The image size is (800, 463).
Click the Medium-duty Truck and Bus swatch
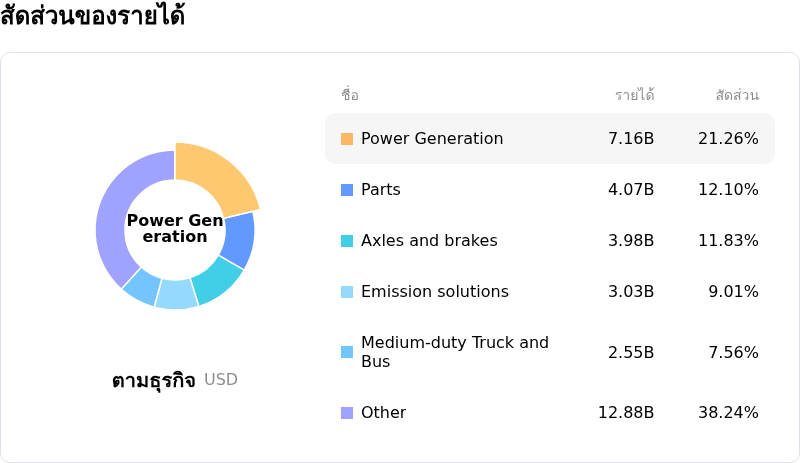(347, 352)
